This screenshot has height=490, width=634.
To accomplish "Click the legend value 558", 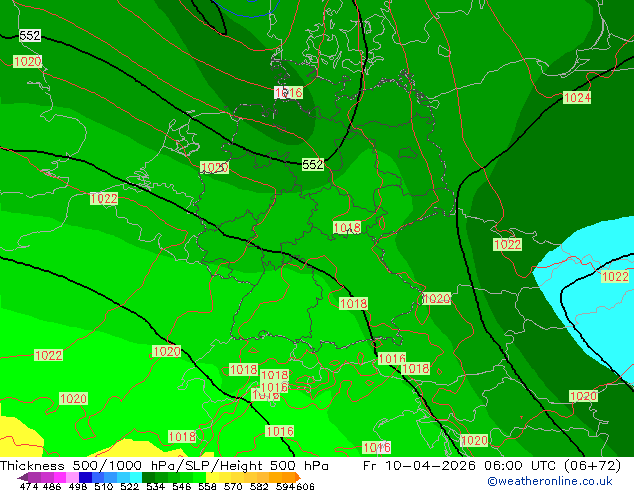I will [x=207, y=486].
